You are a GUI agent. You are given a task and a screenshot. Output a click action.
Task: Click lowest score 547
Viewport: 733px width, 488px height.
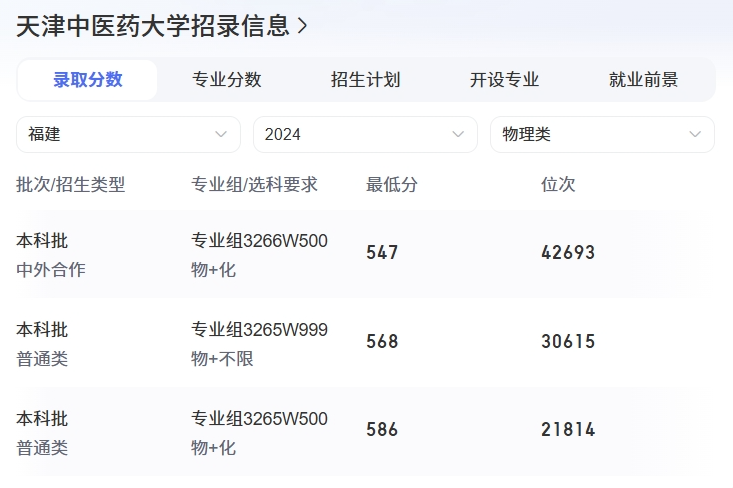[x=382, y=253]
